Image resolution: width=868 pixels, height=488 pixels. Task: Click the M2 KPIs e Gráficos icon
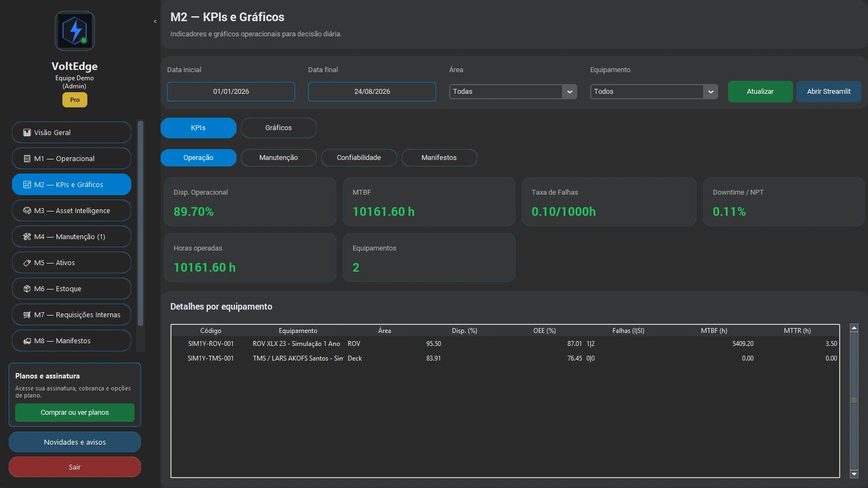(x=27, y=184)
